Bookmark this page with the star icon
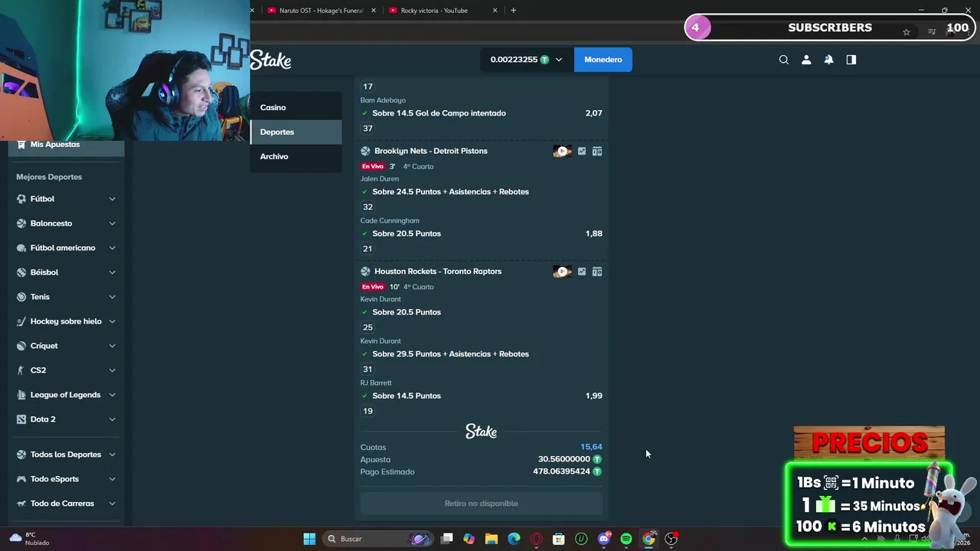 point(906,32)
